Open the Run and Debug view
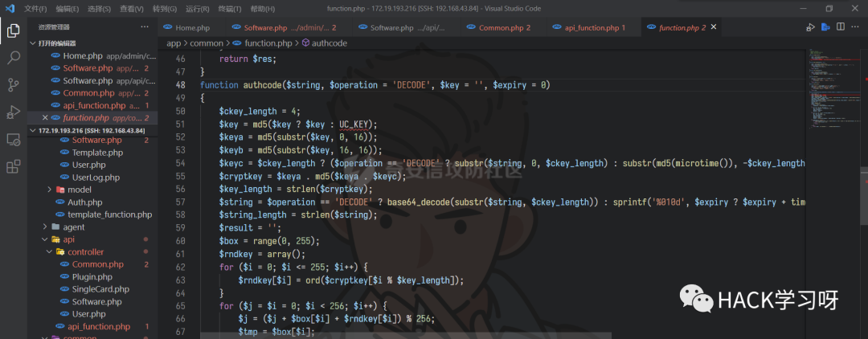868x339 pixels. tap(13, 112)
